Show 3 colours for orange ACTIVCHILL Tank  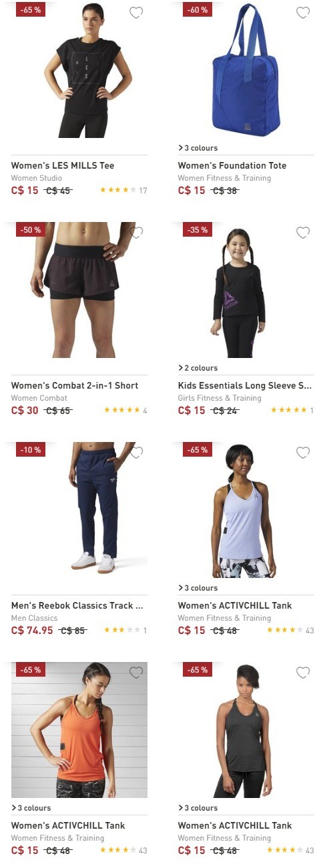pyautogui.click(x=31, y=808)
